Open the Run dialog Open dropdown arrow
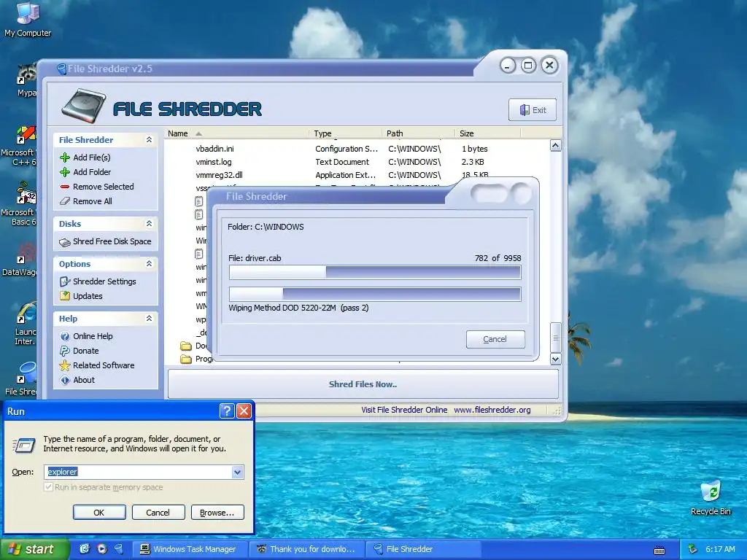This screenshot has height=560, width=747. pos(237,472)
